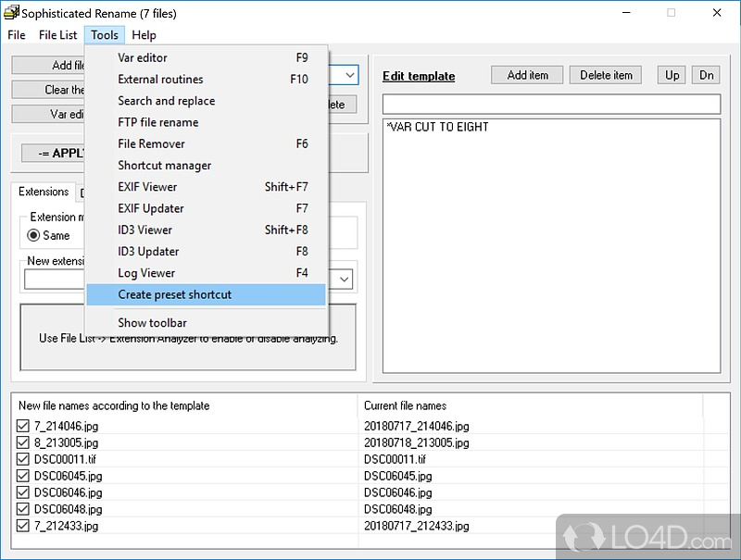Select the Same extension radio button
741x560 pixels.
click(33, 235)
